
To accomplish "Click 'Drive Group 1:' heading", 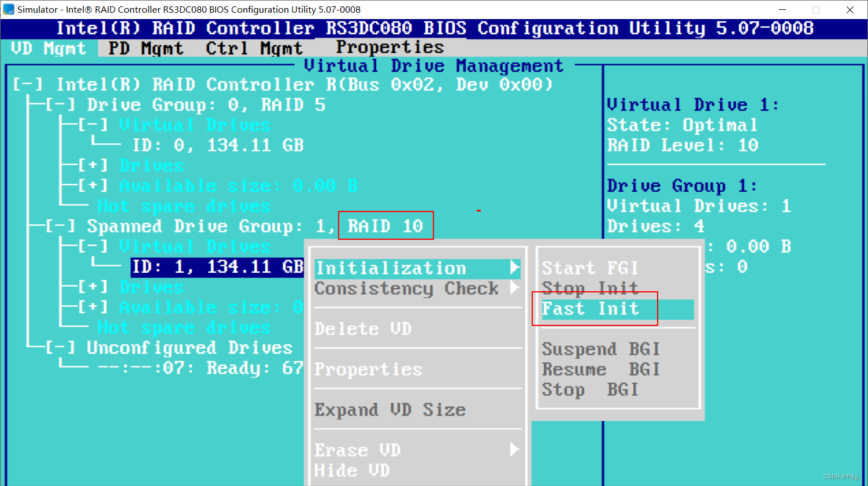I will click(x=682, y=186).
